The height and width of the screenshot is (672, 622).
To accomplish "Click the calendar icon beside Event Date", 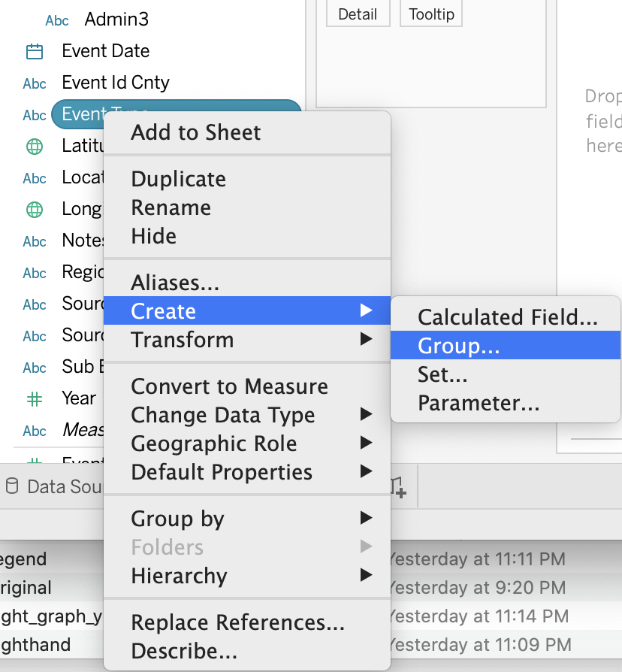I will coord(35,51).
